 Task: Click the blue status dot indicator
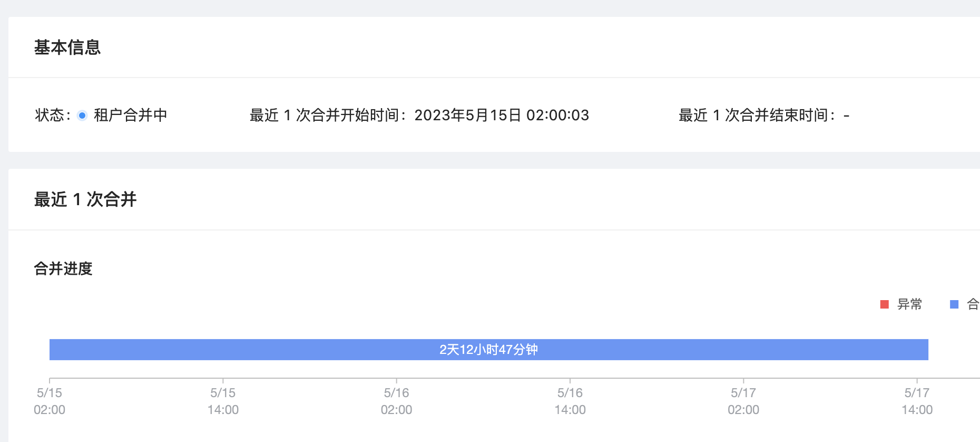pyautogui.click(x=82, y=116)
